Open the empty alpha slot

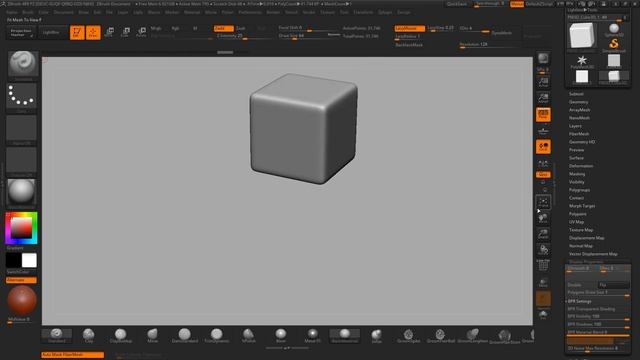[x=21, y=129]
